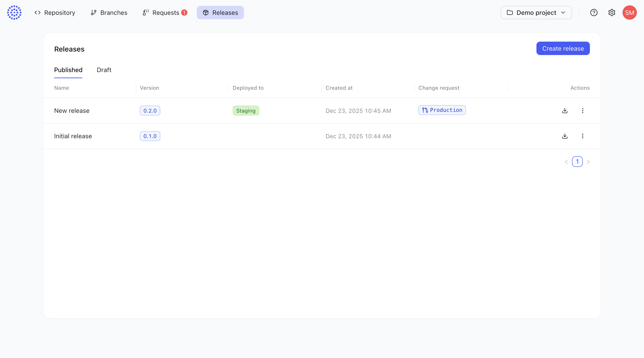Open more actions for New release
The image size is (644, 358).
(583, 110)
